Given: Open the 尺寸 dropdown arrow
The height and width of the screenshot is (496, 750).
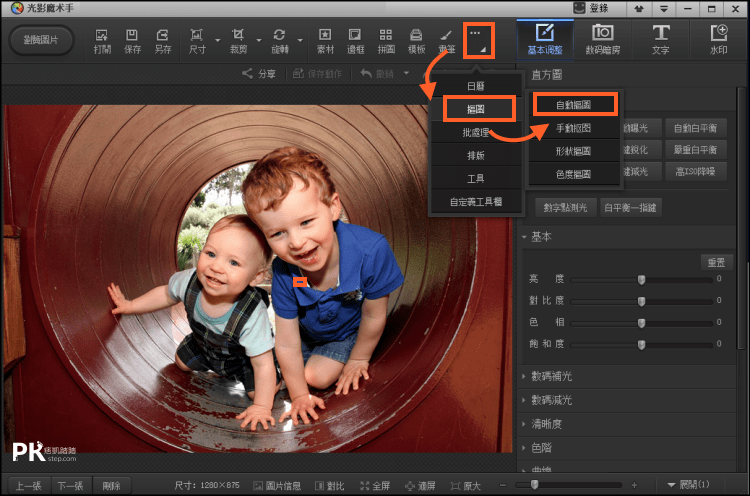Looking at the screenshot, I should point(218,40).
